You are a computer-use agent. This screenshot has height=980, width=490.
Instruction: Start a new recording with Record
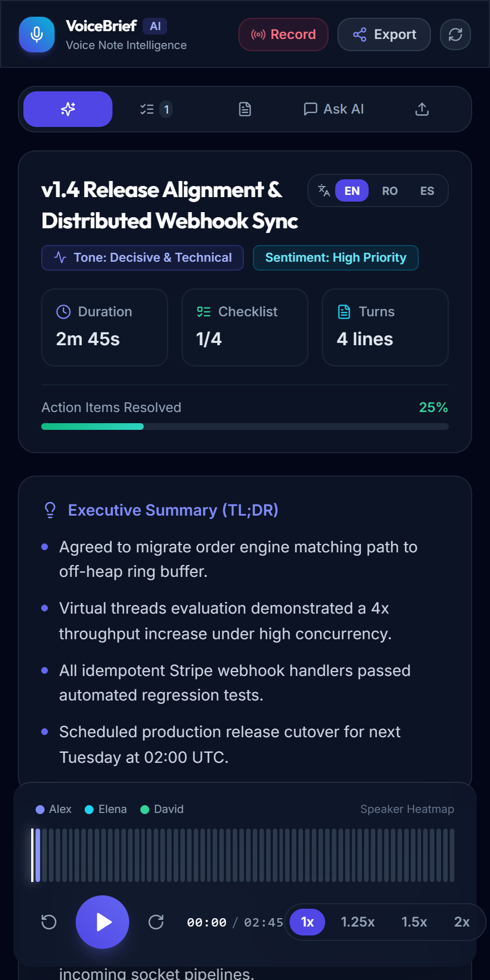click(x=283, y=35)
